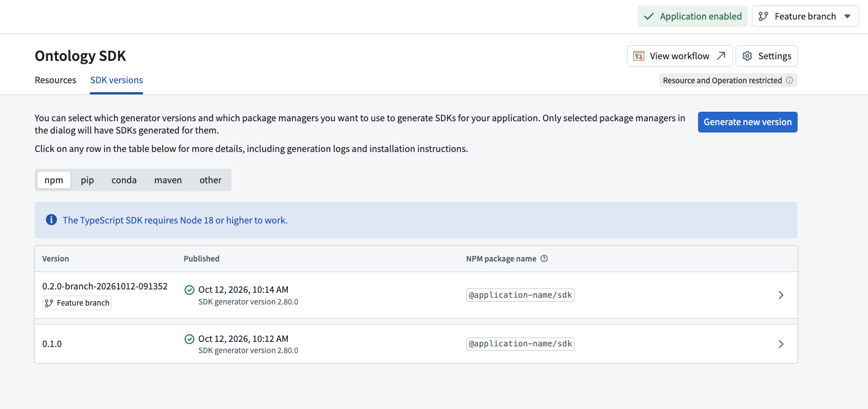
Task: Select the npm package manager tab
Action: (x=54, y=180)
